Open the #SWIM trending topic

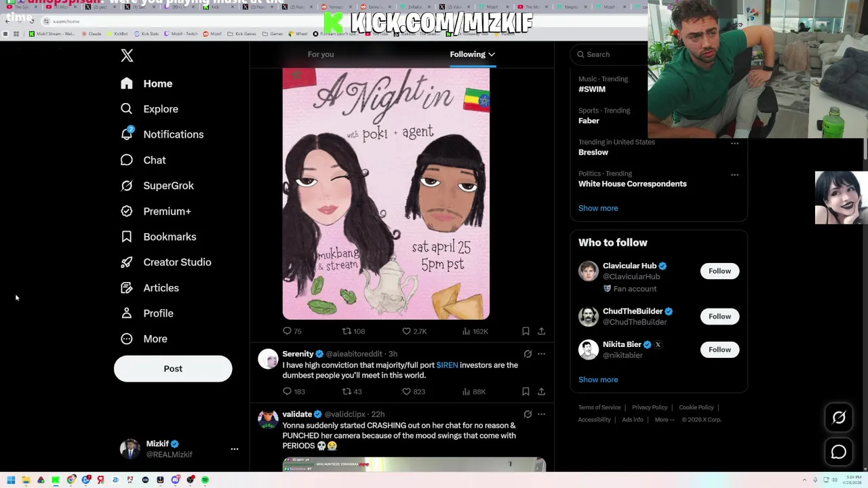[x=592, y=89]
